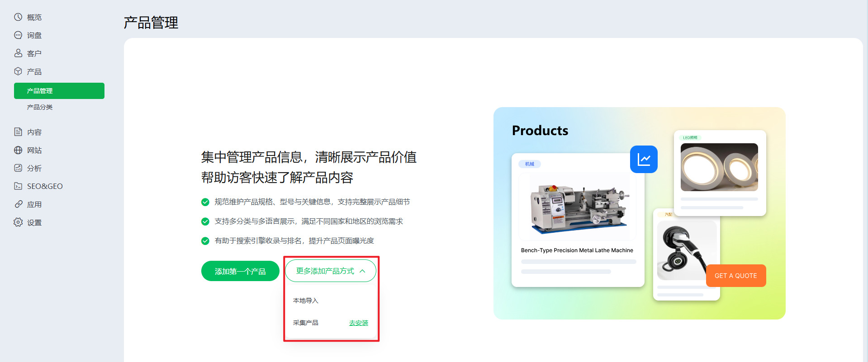Click the 概览 clock icon in sidebar

(x=18, y=17)
